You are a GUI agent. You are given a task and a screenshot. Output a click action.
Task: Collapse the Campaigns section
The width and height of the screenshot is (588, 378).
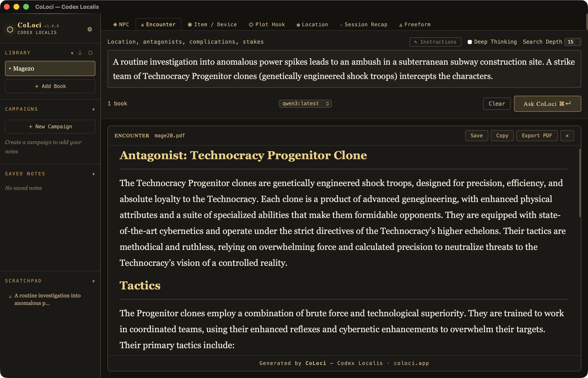coord(93,109)
